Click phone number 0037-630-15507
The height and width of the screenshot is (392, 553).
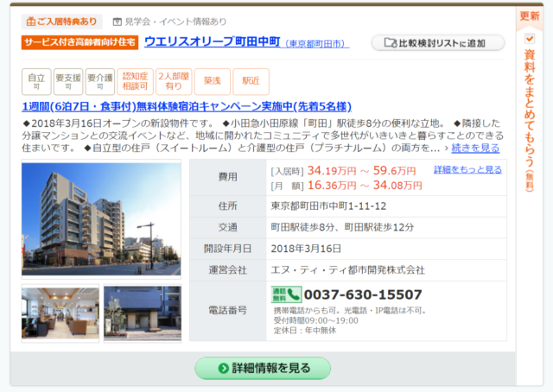point(363,294)
